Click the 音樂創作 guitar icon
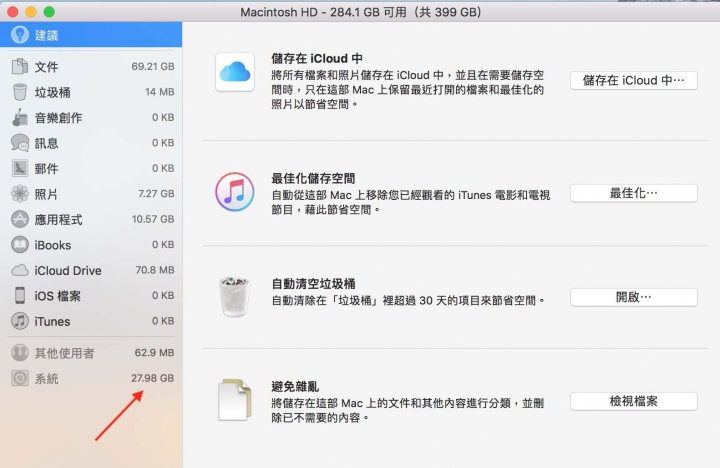 (x=20, y=118)
